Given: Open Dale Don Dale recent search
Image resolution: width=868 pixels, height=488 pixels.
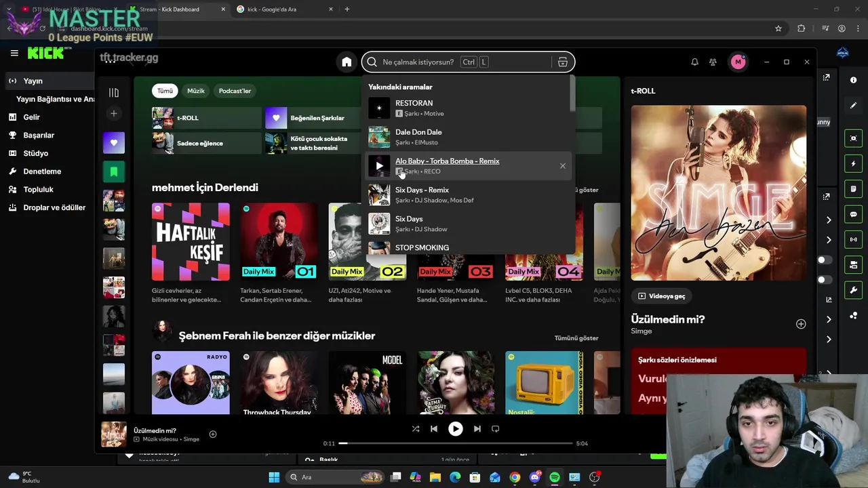Looking at the screenshot, I should pos(468,137).
